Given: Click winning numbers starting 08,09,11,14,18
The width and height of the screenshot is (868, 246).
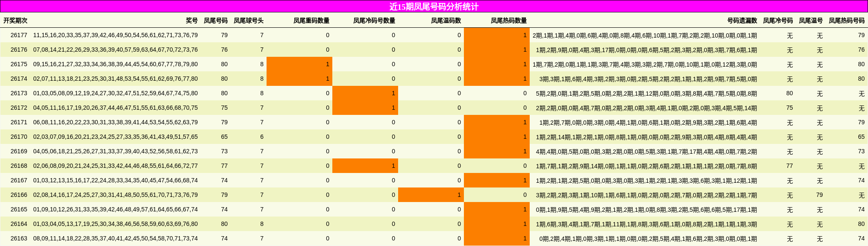Looking at the screenshot, I should pos(115,238).
